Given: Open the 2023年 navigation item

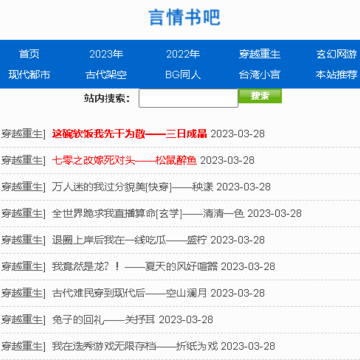Looking at the screenshot, I should coord(106,54).
